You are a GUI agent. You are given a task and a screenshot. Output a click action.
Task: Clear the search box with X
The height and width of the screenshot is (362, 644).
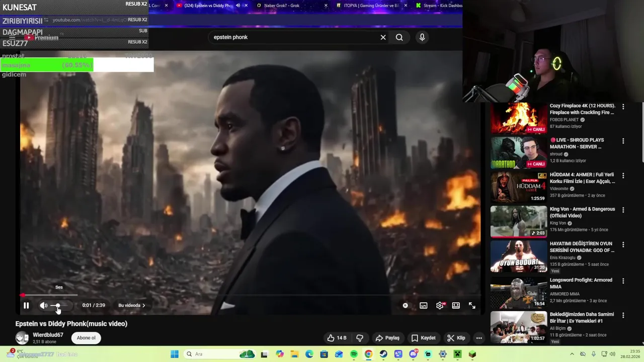pyautogui.click(x=383, y=37)
